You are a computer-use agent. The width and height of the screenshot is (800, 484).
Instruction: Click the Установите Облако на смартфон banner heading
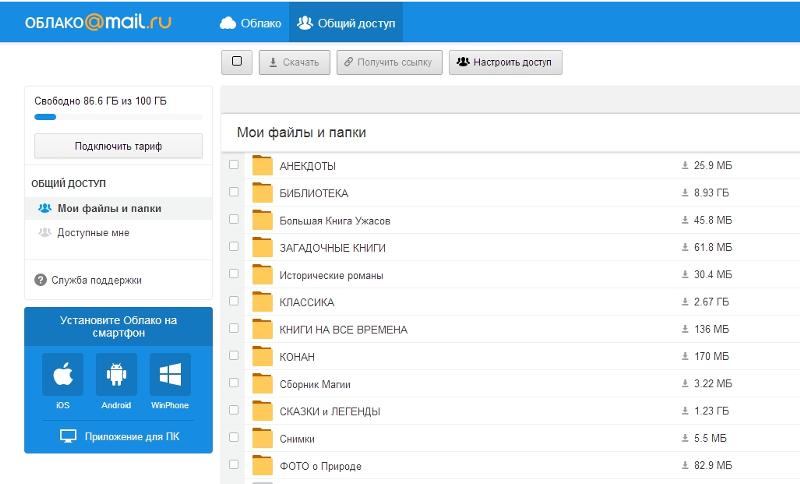coord(118,326)
